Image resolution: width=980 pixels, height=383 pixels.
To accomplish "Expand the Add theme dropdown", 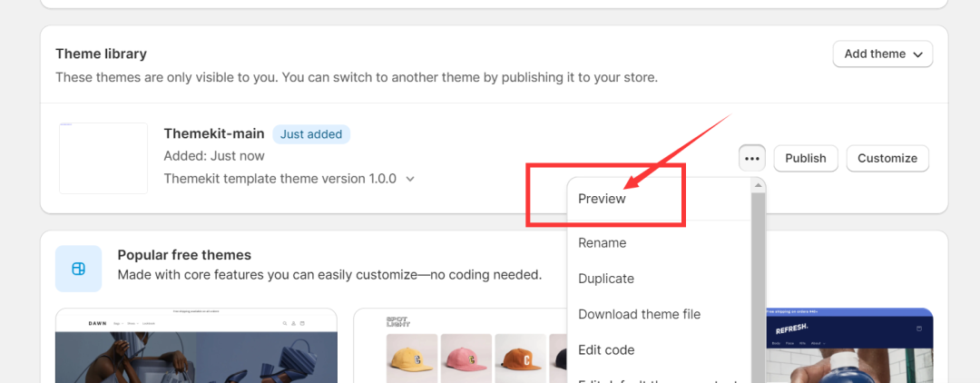I will [882, 54].
